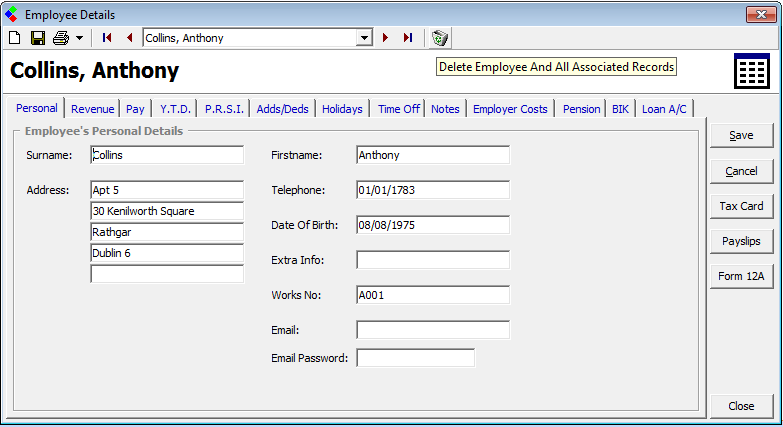Click the new employee blank page icon
The height and width of the screenshot is (427, 783).
pos(15,38)
